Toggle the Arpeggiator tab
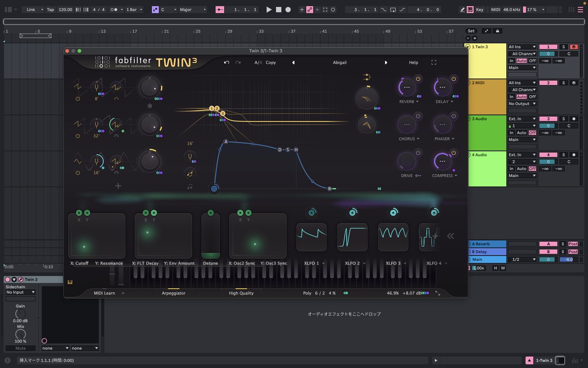Viewport: 588px width, 368px height. 173,293
